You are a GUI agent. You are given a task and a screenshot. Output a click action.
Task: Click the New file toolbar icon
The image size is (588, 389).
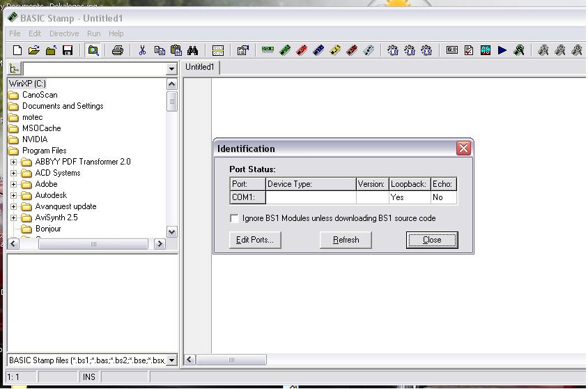17,50
